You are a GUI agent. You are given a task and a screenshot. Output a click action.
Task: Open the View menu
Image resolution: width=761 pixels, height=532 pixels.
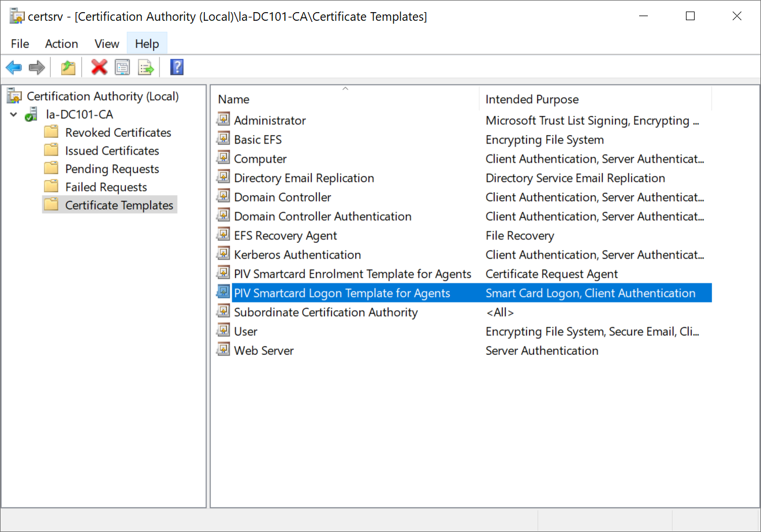tap(107, 44)
